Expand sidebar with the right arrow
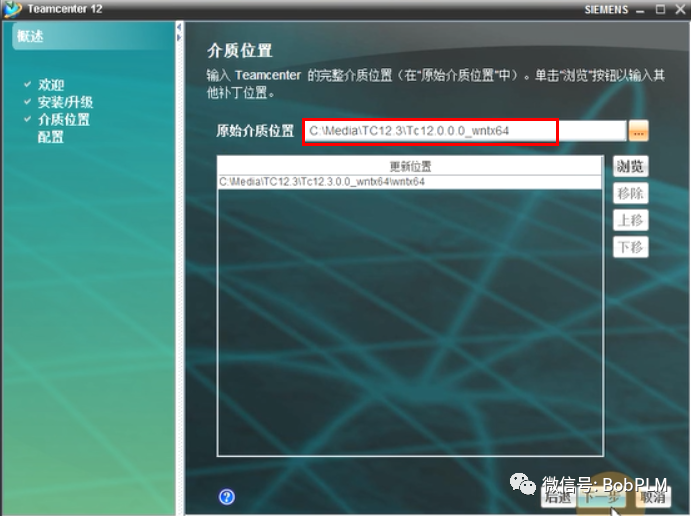This screenshot has height=516, width=691. pos(179,38)
